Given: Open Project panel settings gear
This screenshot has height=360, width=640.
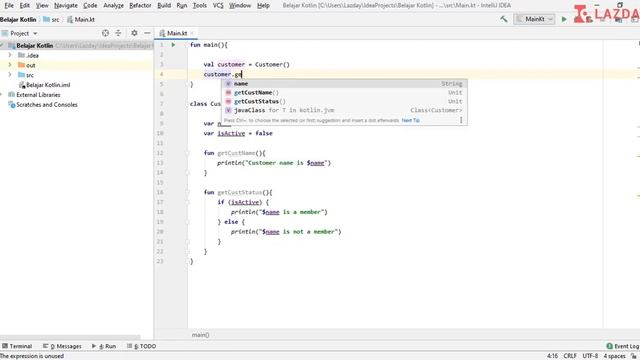Looking at the screenshot, I should (x=134, y=33).
